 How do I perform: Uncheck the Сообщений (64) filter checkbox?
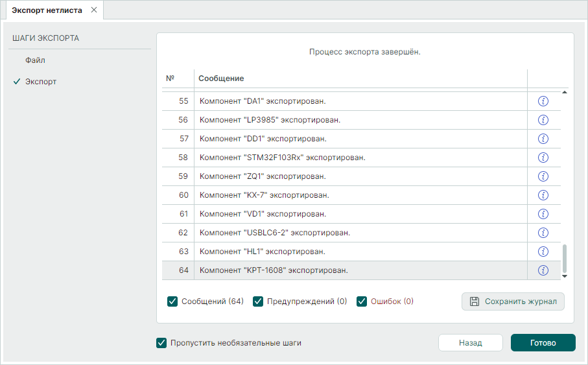(x=172, y=301)
